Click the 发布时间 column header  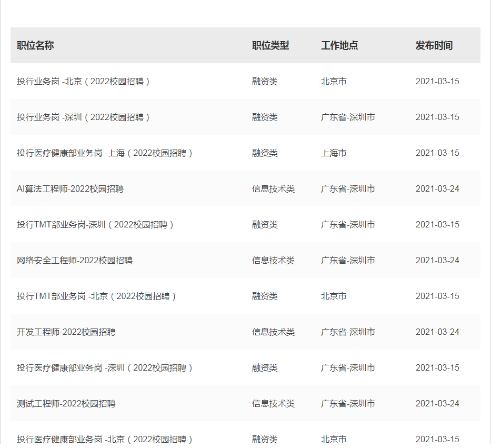click(434, 46)
